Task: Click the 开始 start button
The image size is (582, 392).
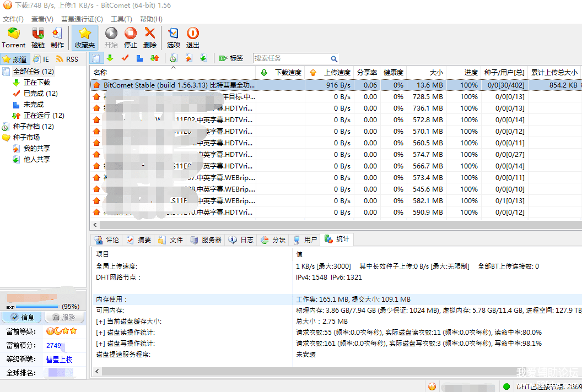Action: coord(111,37)
